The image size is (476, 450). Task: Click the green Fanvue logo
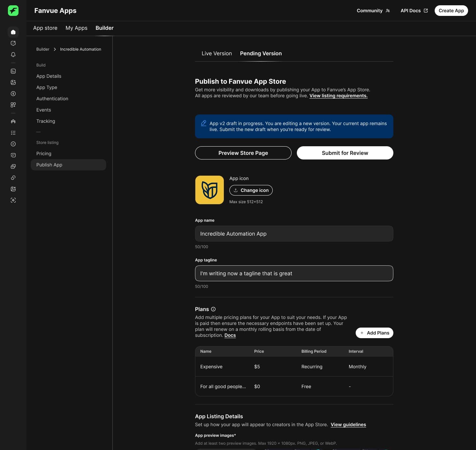(x=13, y=11)
